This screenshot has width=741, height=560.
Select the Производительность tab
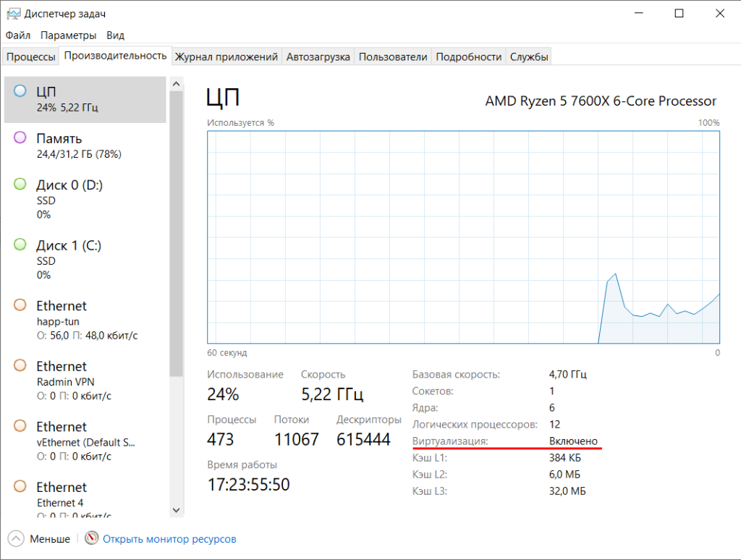115,56
